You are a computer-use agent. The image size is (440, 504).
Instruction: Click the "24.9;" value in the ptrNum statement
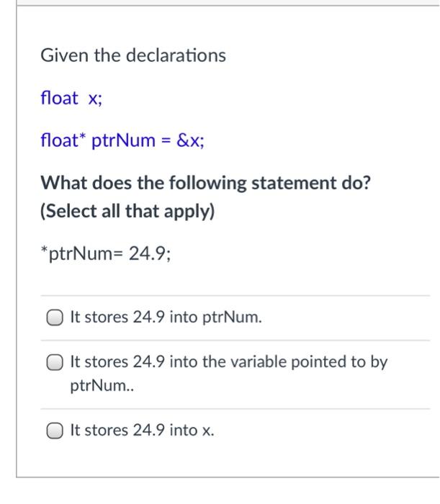pos(150,253)
